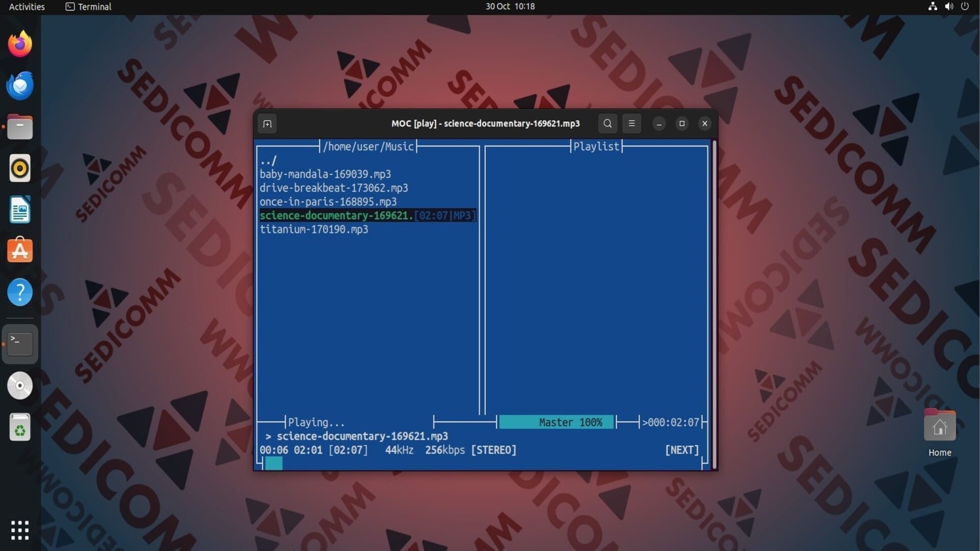Open new tab in terminal window
Viewport: 980px width, 551px height.
tap(267, 123)
